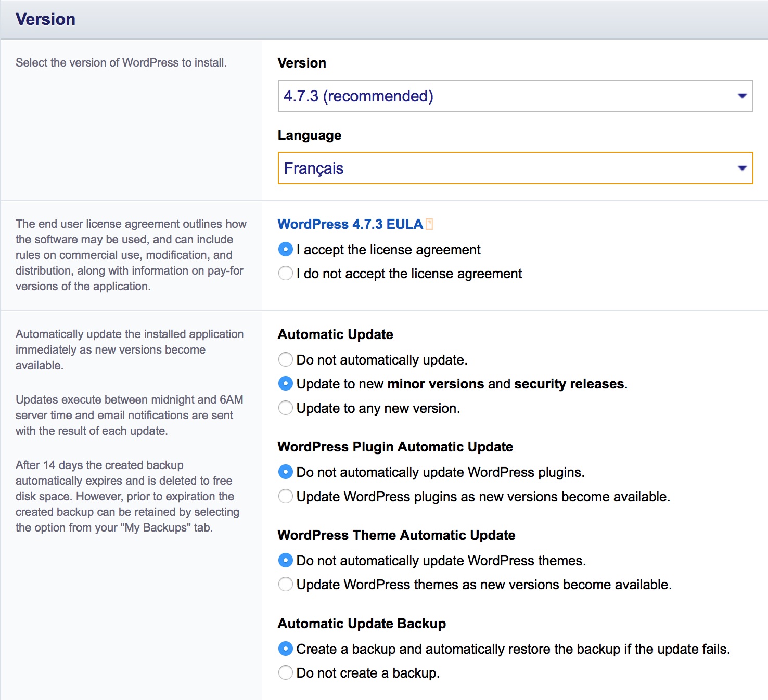Enable updating WordPress themes as new versions arrive
Image resolution: width=768 pixels, height=700 pixels.
[x=286, y=585]
